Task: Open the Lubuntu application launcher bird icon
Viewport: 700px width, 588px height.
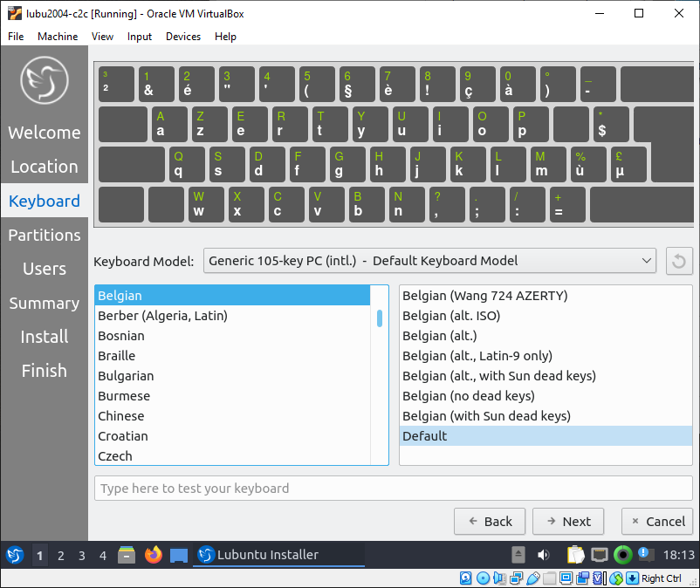Action: [13, 555]
